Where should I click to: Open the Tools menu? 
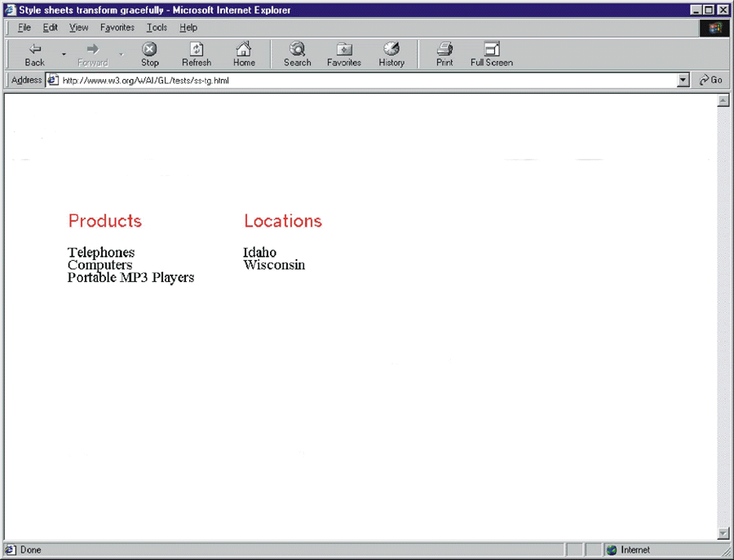point(157,27)
